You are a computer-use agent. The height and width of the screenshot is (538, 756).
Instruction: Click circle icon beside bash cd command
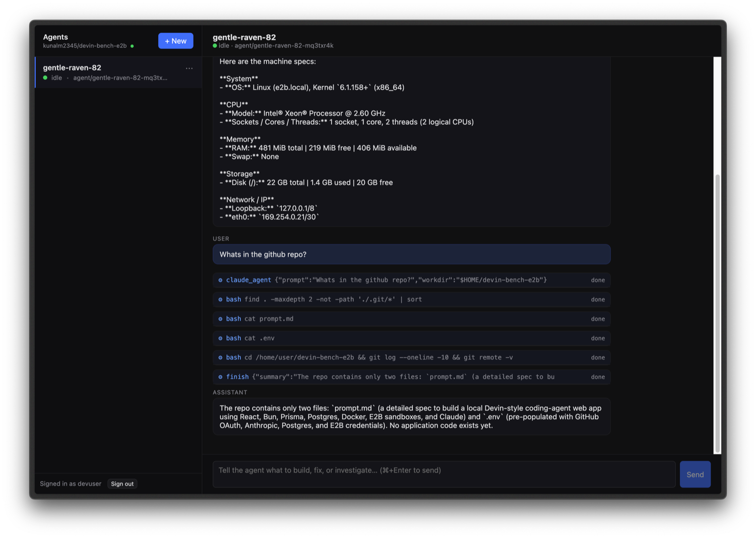(x=220, y=357)
